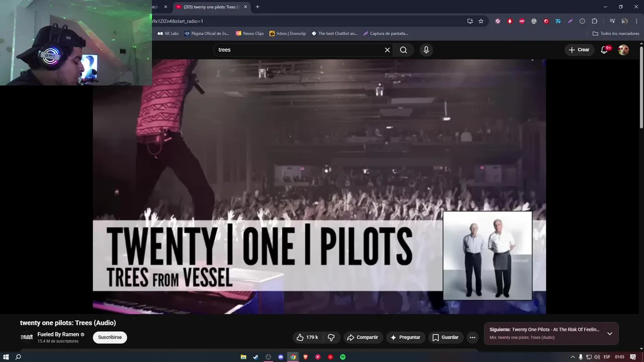Viewport: 644px width, 362px height.
Task: Switch to the twenty one pilots: Trees tab
Action: tap(211, 7)
